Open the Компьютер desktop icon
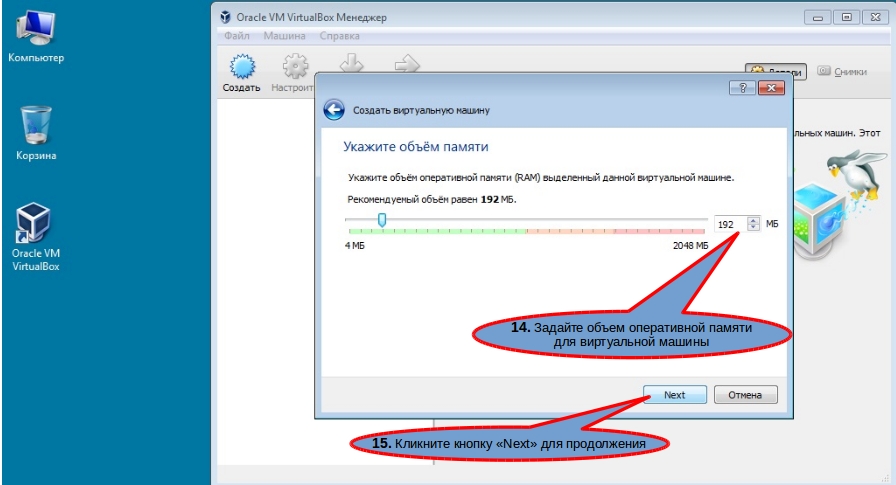The width and height of the screenshot is (896, 485). [35, 37]
